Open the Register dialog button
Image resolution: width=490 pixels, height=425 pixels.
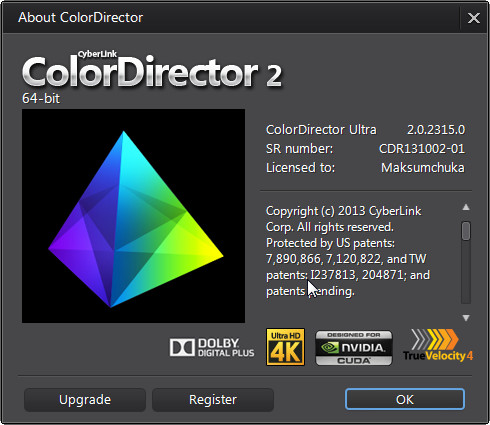pos(213,399)
